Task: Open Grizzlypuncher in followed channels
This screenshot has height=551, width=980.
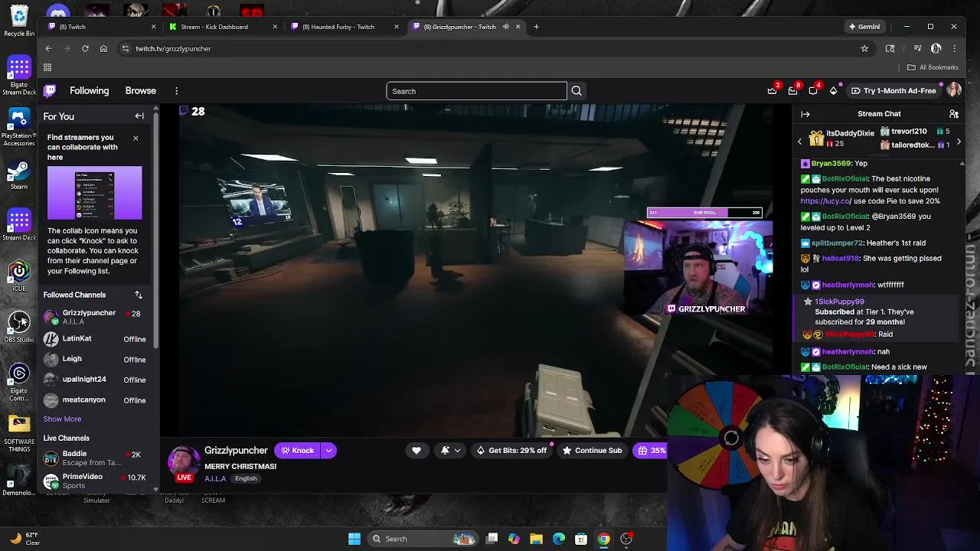Action: [95, 317]
